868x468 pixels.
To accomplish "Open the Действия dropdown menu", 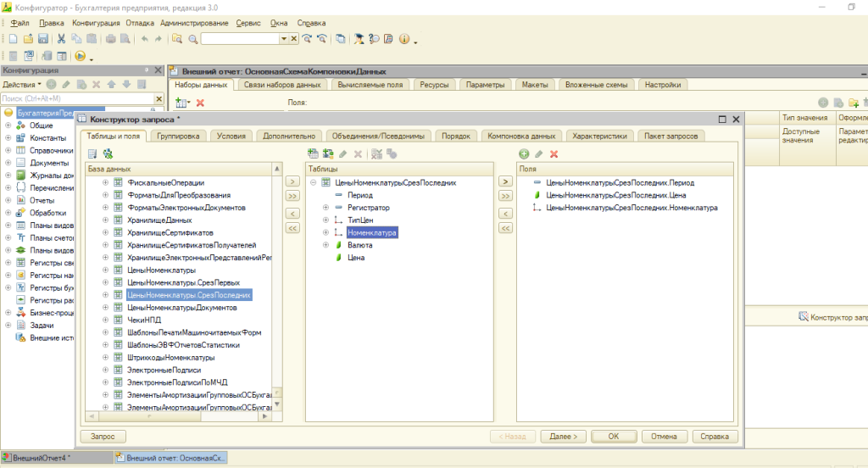I will (21, 85).
